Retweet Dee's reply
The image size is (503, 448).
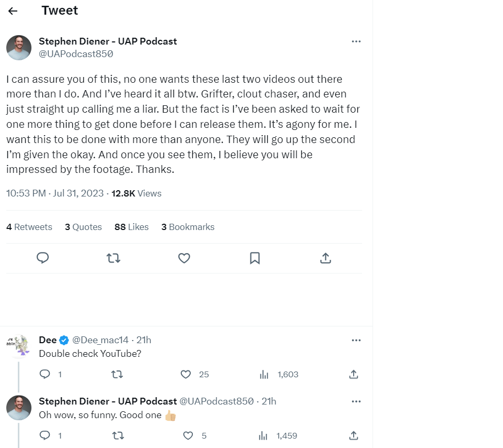click(118, 374)
